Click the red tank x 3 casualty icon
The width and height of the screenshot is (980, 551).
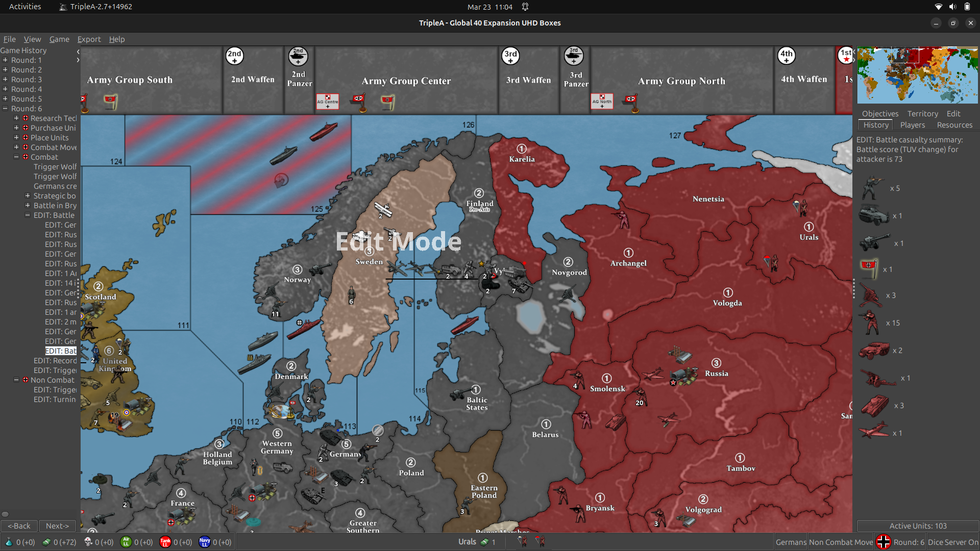875,405
